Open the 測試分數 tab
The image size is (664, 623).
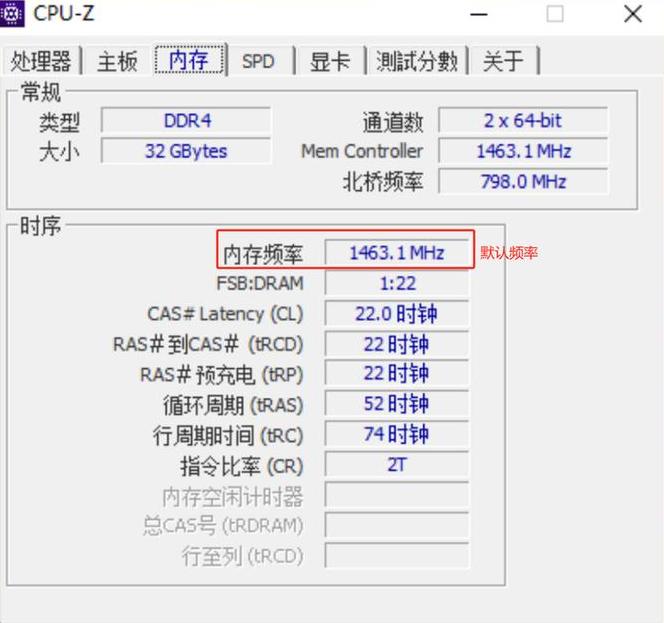[x=417, y=61]
